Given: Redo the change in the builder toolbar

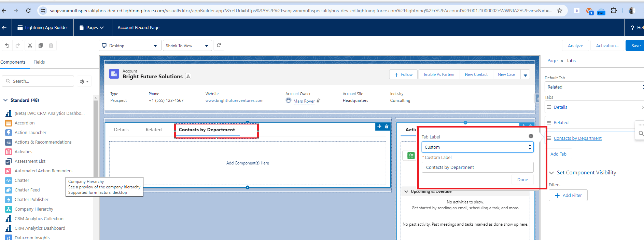Looking at the screenshot, I should click(x=18, y=45).
